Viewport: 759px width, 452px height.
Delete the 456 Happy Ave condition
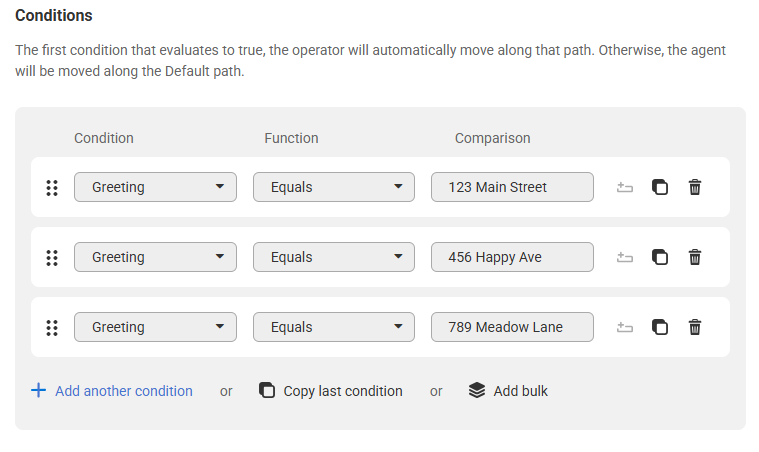695,257
